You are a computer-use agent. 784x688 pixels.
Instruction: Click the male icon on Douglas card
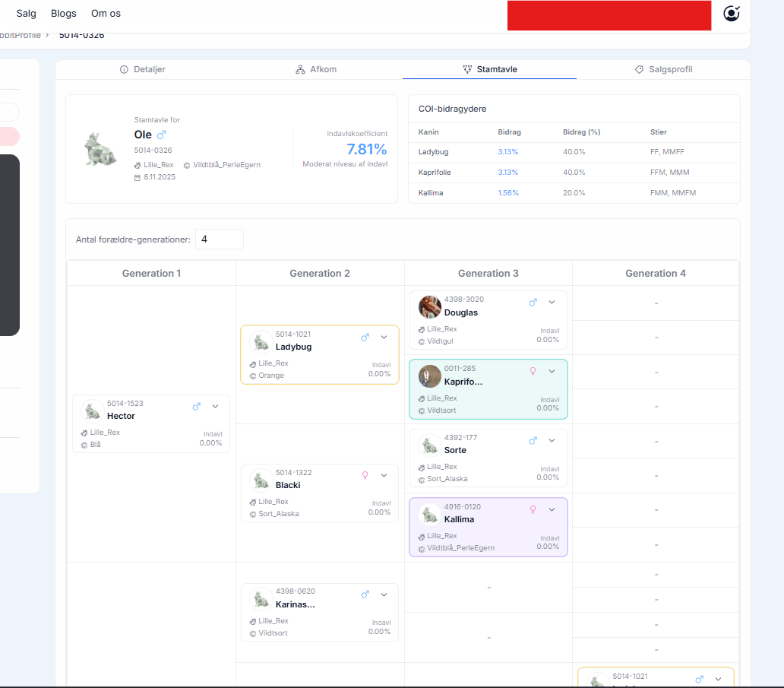pyautogui.click(x=533, y=303)
